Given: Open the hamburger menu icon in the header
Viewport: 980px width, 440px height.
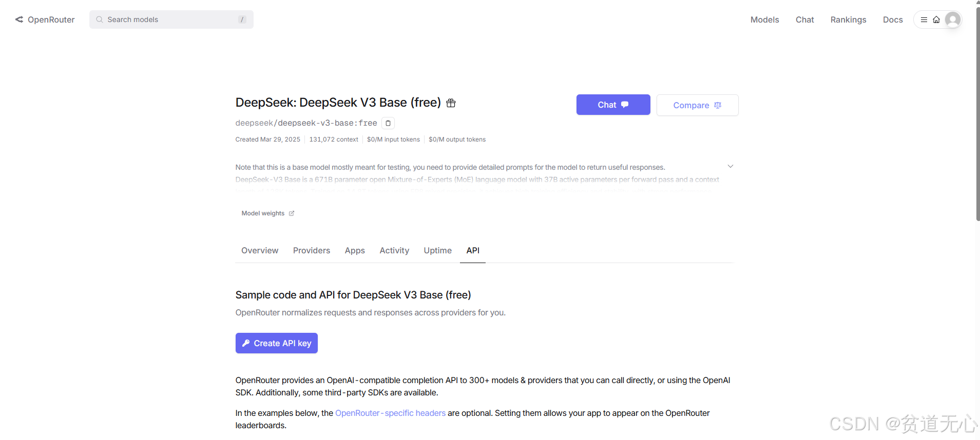Looking at the screenshot, I should coord(924,19).
